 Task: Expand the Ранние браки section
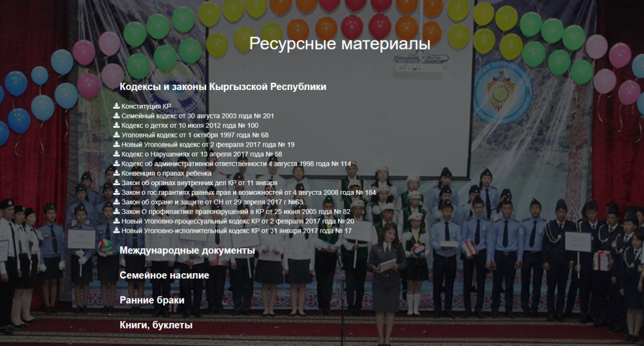(x=152, y=300)
